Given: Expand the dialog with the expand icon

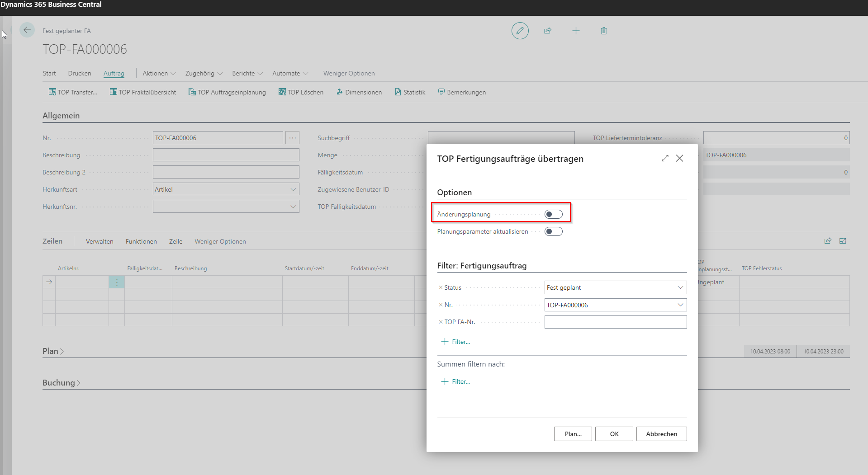Looking at the screenshot, I should click(665, 158).
